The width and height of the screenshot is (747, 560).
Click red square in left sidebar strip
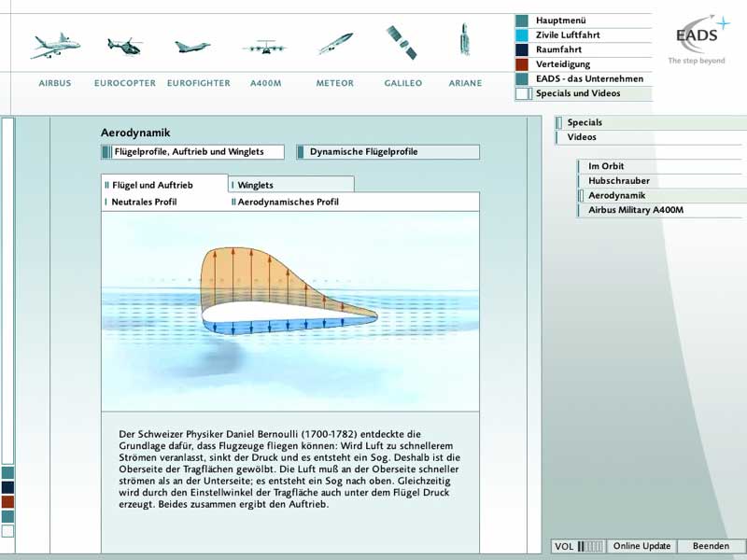tap(8, 502)
